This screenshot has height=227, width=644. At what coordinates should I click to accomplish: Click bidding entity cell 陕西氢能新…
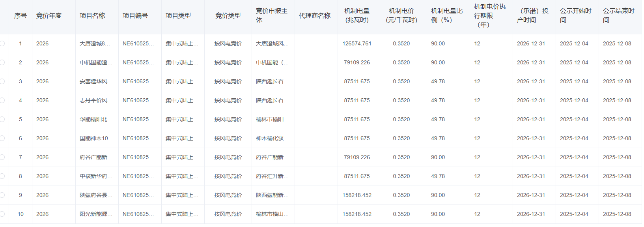point(272,195)
